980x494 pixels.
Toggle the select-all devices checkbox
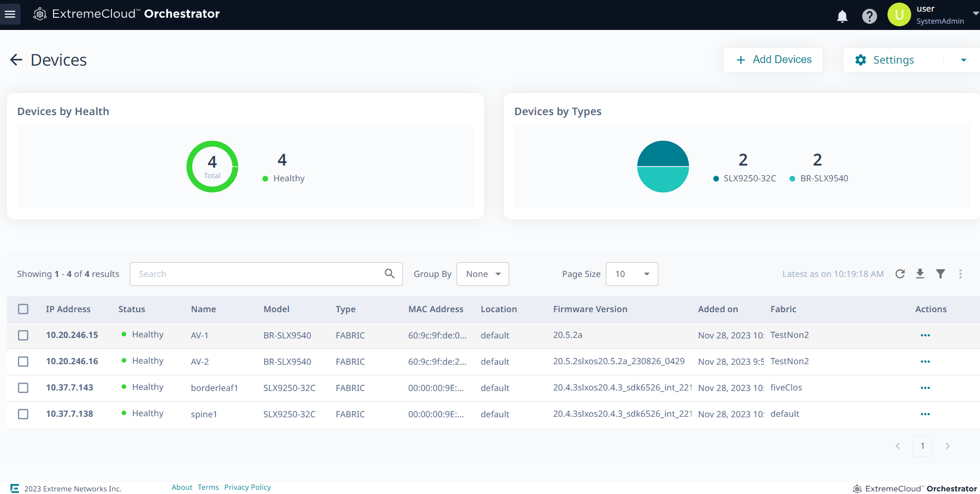click(23, 309)
